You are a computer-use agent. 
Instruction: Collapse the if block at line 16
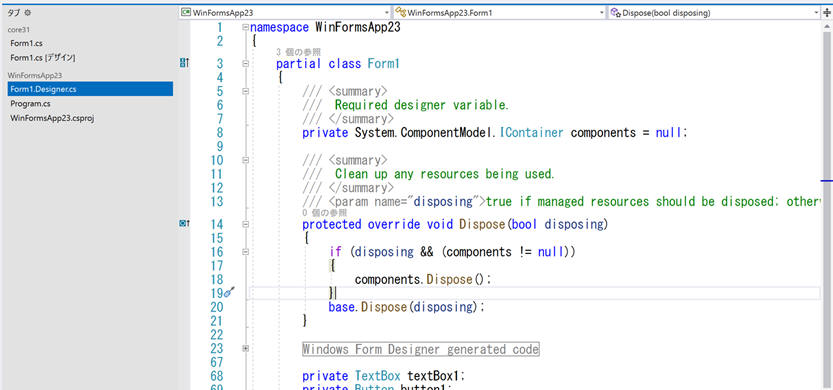point(245,252)
